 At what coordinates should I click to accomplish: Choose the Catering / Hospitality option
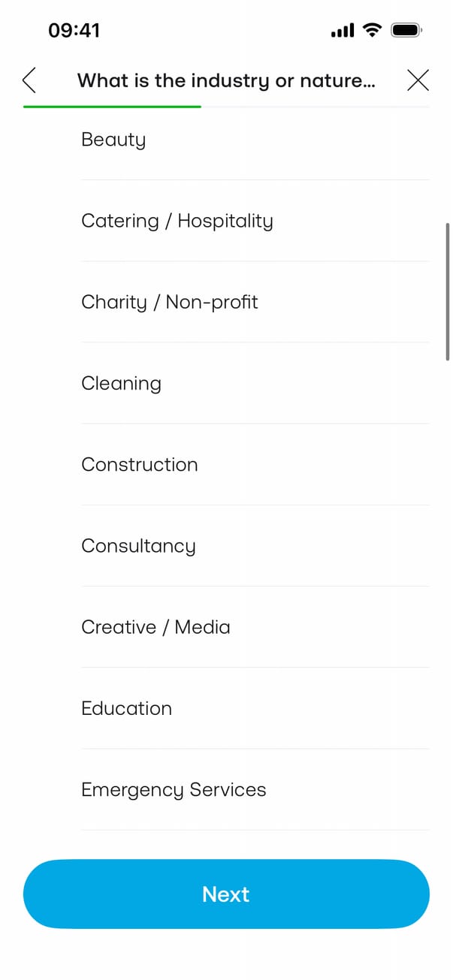tap(177, 221)
